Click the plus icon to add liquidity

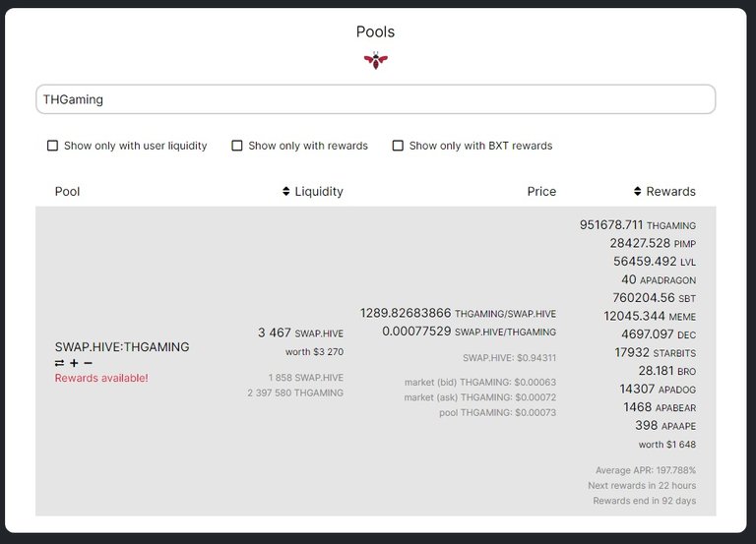point(74,363)
